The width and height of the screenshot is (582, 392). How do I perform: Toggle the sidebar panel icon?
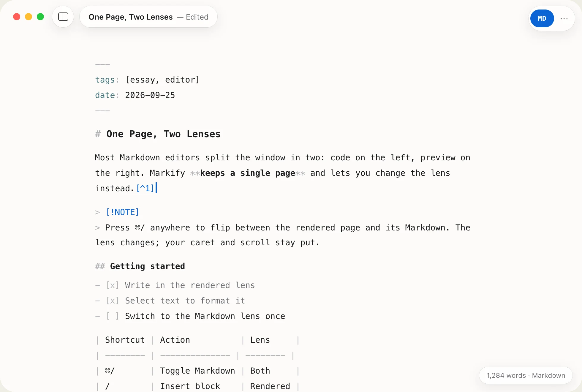coord(63,17)
